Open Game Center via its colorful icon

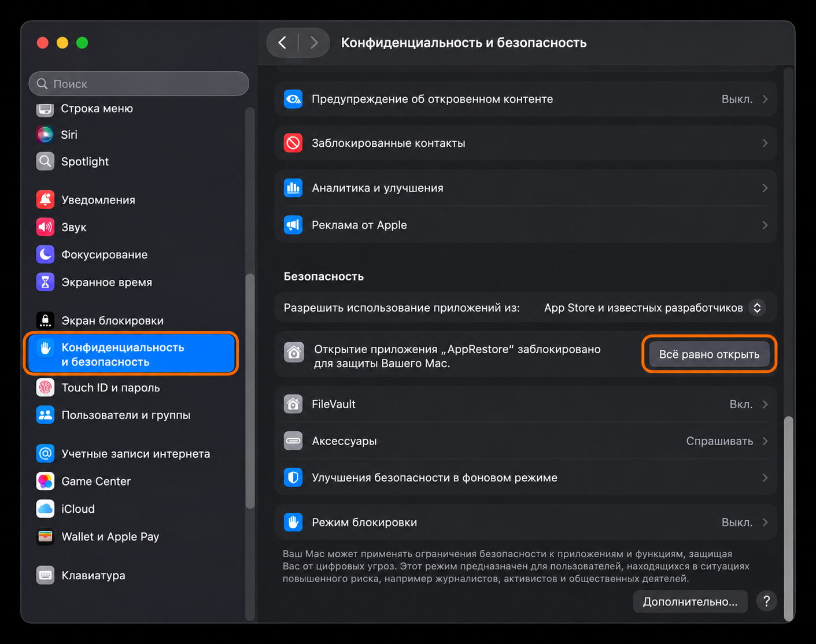45,481
